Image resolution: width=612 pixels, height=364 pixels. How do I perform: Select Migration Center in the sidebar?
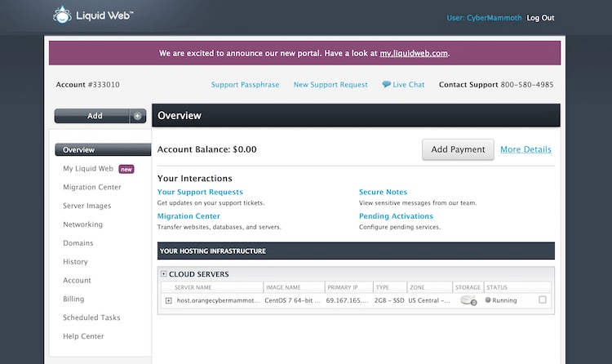pos(92,187)
